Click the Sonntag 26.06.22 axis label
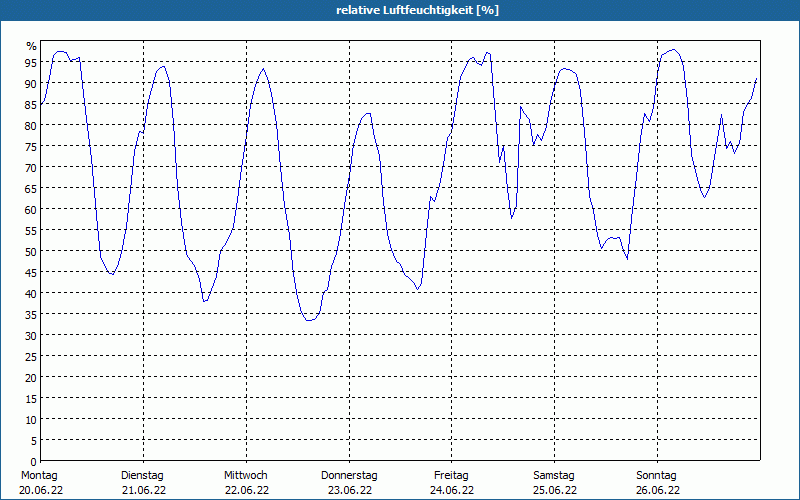Viewport: 800px width, 500px height. point(657,483)
